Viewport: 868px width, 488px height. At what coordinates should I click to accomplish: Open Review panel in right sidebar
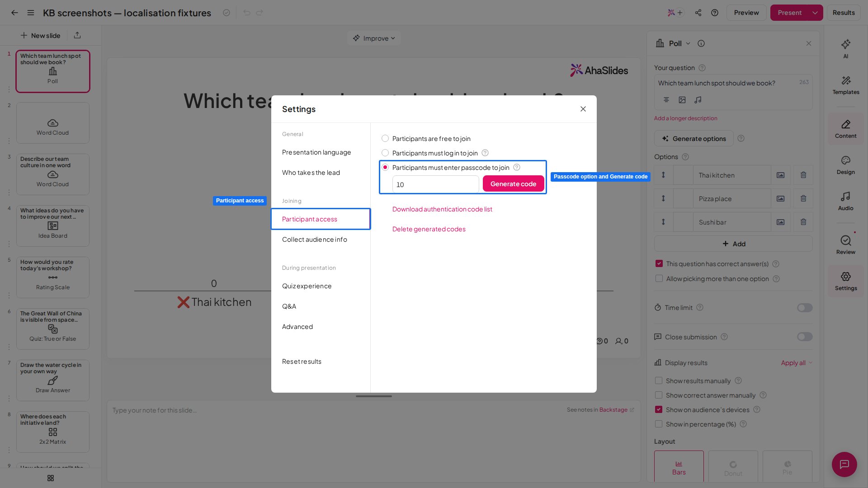(845, 245)
